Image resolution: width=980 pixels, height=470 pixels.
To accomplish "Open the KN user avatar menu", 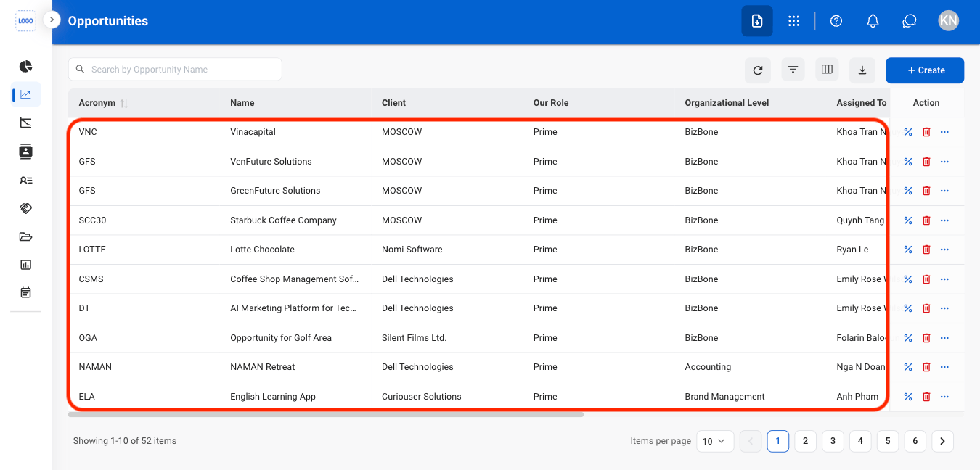I will pos(948,20).
